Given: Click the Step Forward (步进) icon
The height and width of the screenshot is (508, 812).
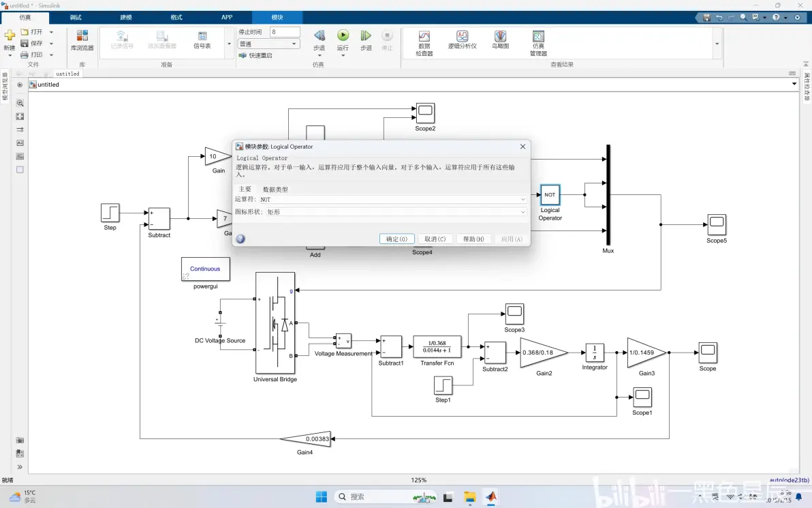Looking at the screenshot, I should (x=366, y=35).
